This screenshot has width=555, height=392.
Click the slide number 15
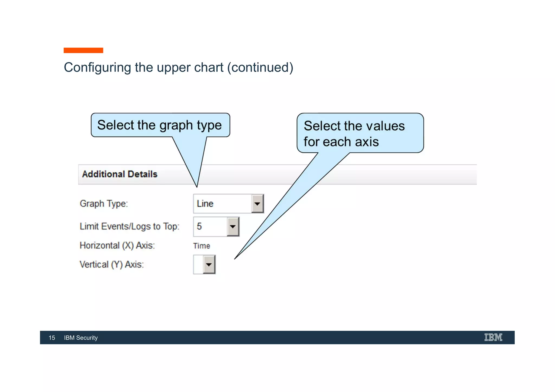(x=52, y=338)
